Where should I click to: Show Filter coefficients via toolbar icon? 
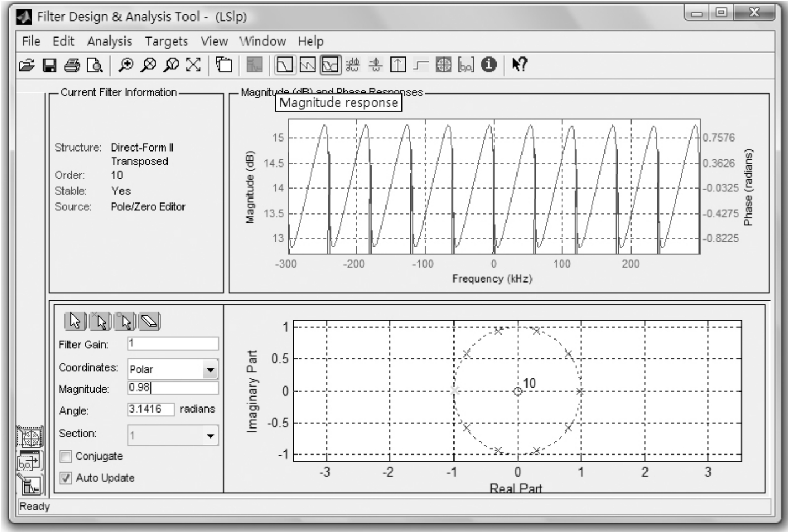pos(466,65)
